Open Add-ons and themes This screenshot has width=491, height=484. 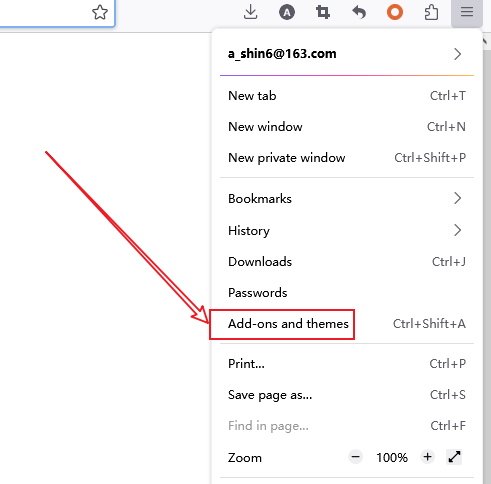347,324
